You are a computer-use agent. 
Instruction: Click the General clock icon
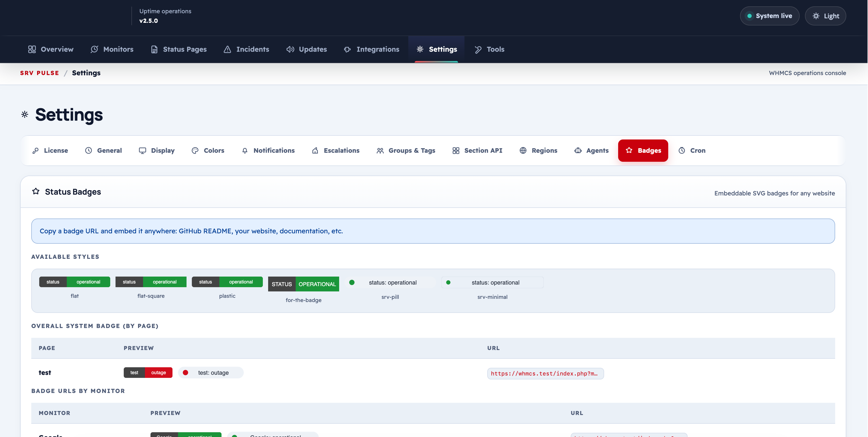[88, 150]
